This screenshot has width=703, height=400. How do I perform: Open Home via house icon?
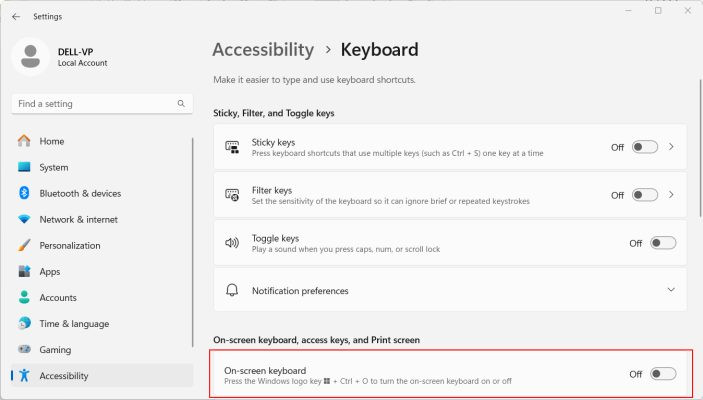(x=24, y=141)
